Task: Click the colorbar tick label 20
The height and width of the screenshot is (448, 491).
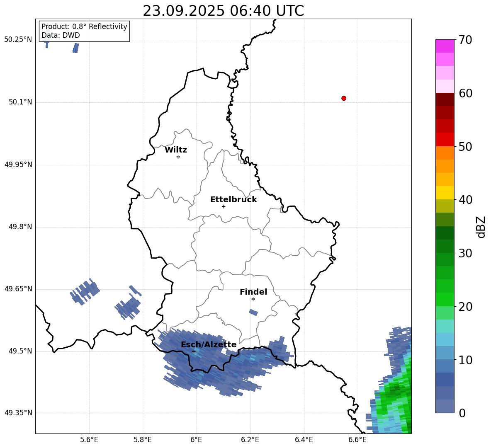Action: (465, 307)
